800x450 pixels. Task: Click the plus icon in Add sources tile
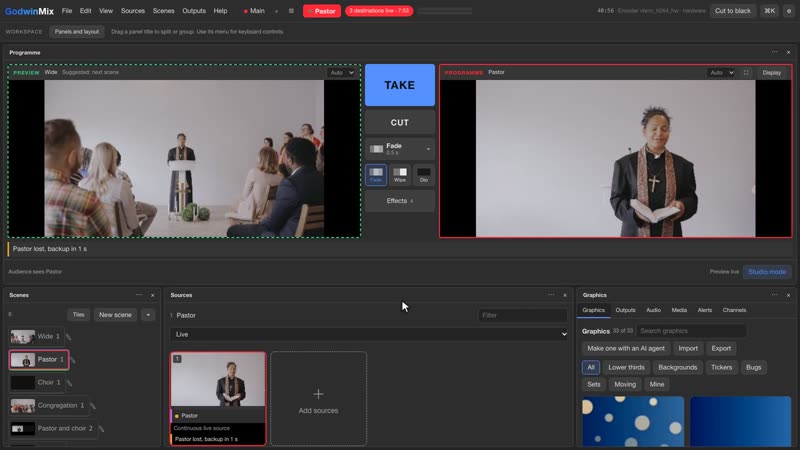[318, 394]
